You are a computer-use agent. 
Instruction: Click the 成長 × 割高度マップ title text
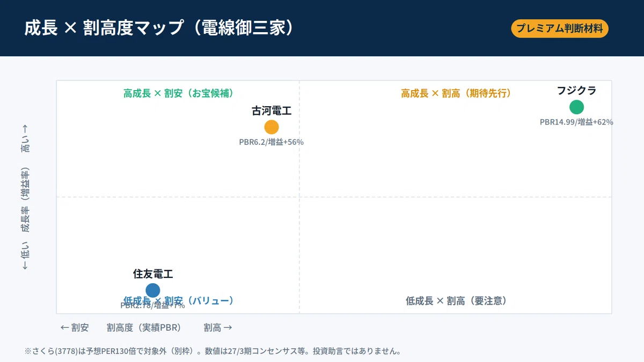[161, 28]
